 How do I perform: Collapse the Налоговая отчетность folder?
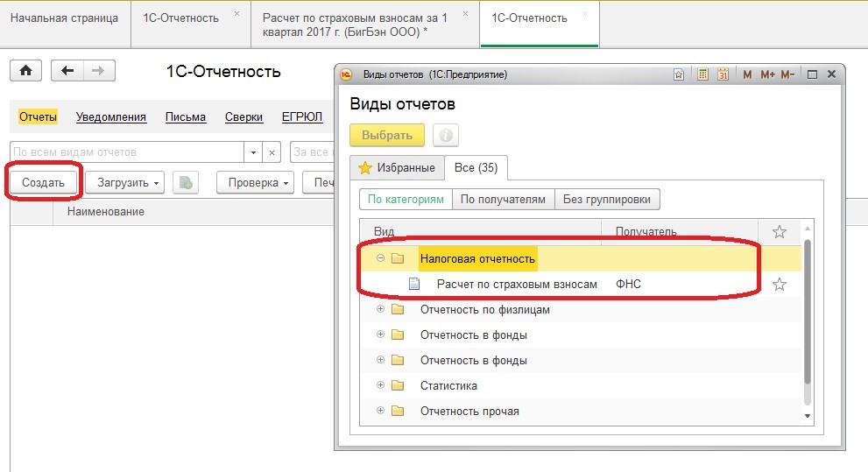click(x=380, y=257)
